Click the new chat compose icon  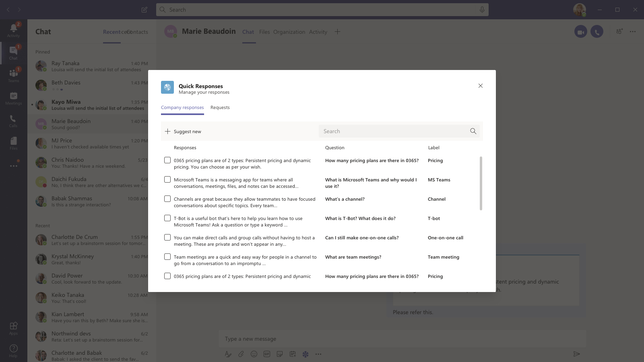point(144,10)
